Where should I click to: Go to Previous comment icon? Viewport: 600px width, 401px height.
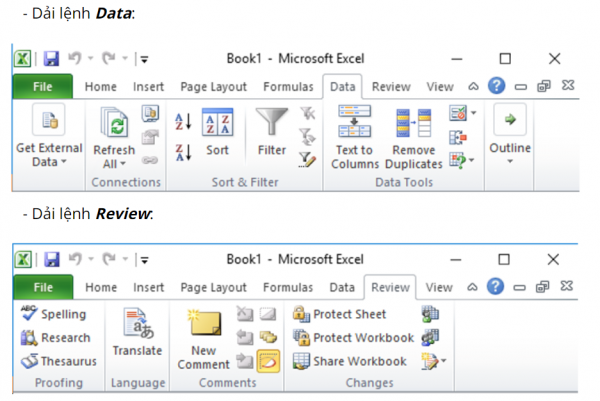pyautogui.click(x=245, y=337)
